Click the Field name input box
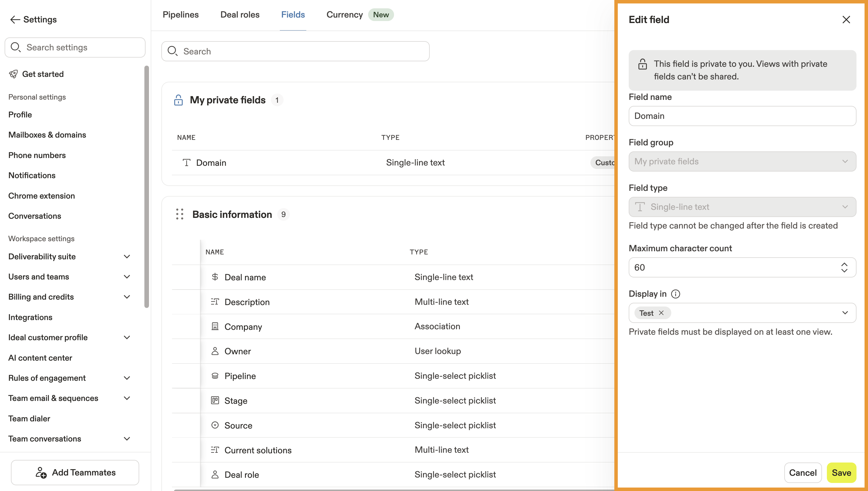868x491 pixels. (742, 116)
